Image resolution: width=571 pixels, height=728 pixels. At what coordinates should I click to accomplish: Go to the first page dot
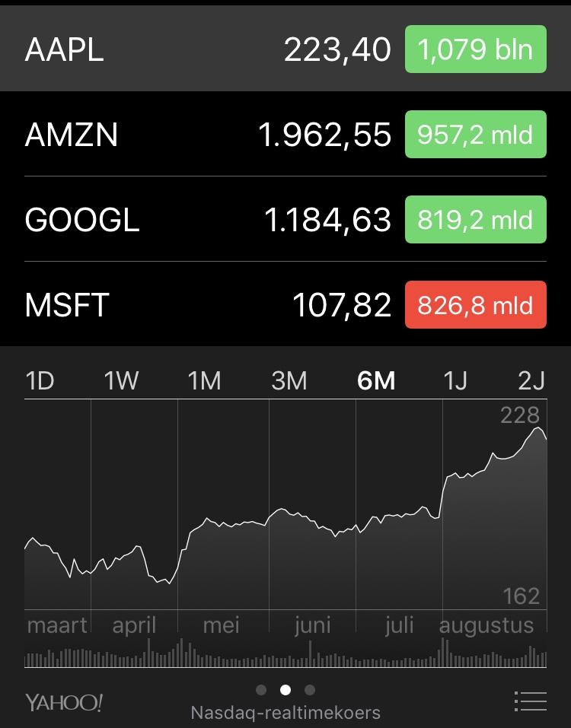261,690
